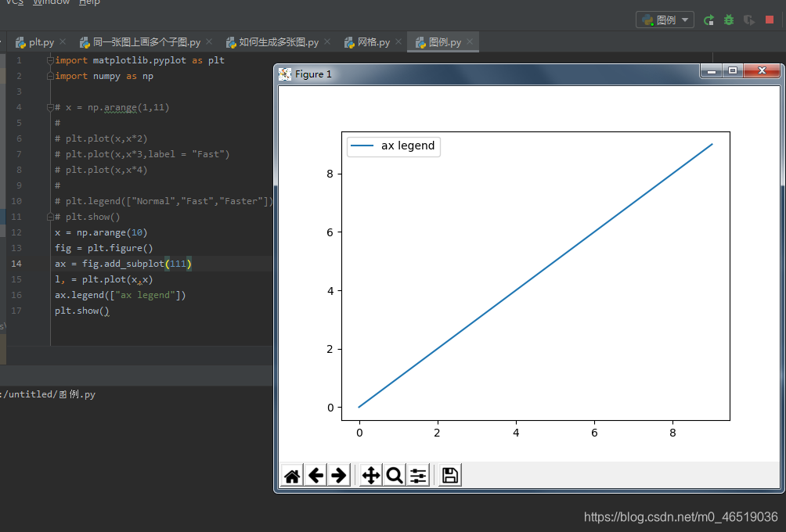Maximize the Figure 1 window
Viewport: 786px width, 532px height.
click(x=732, y=71)
